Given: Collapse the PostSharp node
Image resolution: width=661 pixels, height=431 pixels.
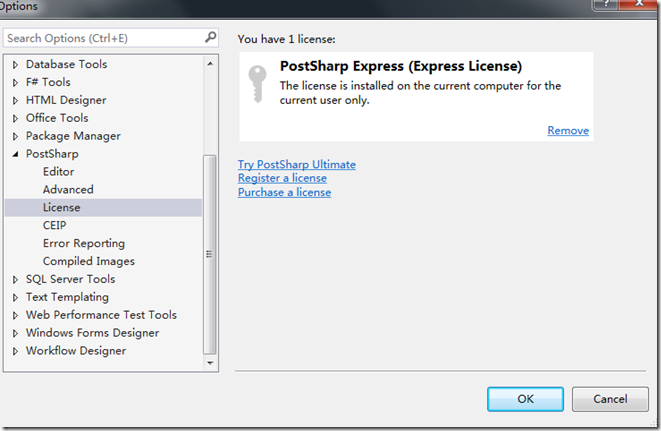Looking at the screenshot, I should (15, 154).
